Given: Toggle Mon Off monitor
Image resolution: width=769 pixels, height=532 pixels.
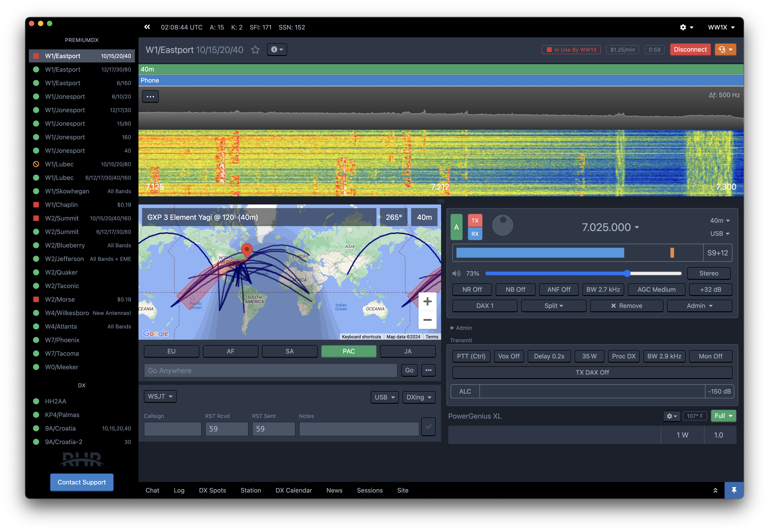Looking at the screenshot, I should point(710,356).
